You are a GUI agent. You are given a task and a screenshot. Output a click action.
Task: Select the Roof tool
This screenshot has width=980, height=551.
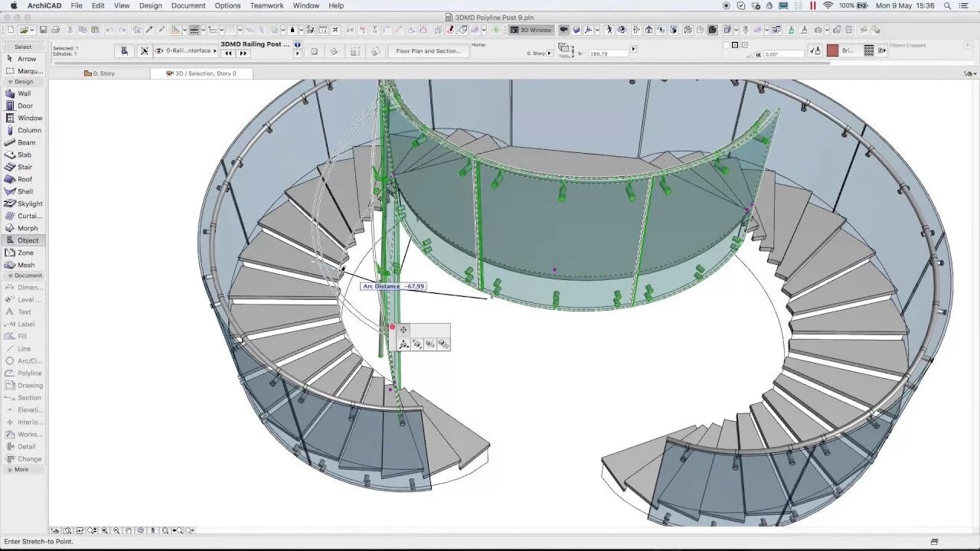coord(23,179)
